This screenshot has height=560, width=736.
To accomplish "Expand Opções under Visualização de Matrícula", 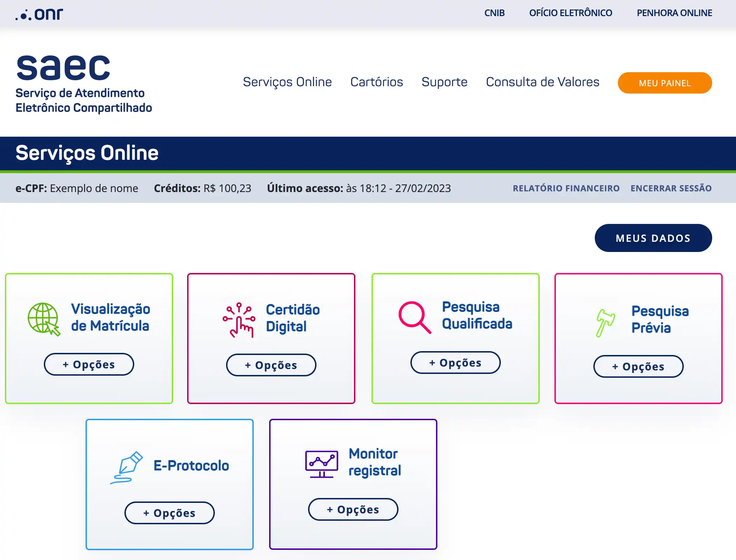I will pyautogui.click(x=89, y=364).
